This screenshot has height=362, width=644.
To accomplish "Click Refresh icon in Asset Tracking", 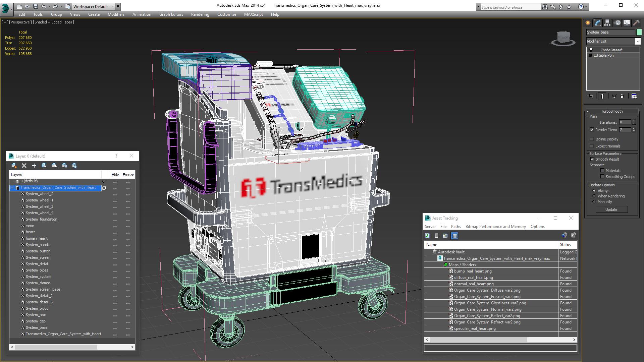I will (427, 236).
